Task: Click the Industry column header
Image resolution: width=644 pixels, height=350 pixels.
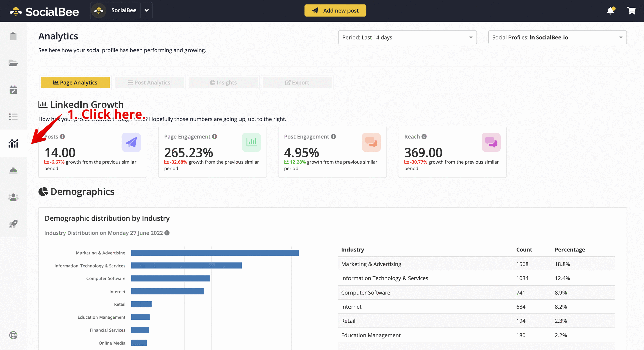Action: point(353,250)
